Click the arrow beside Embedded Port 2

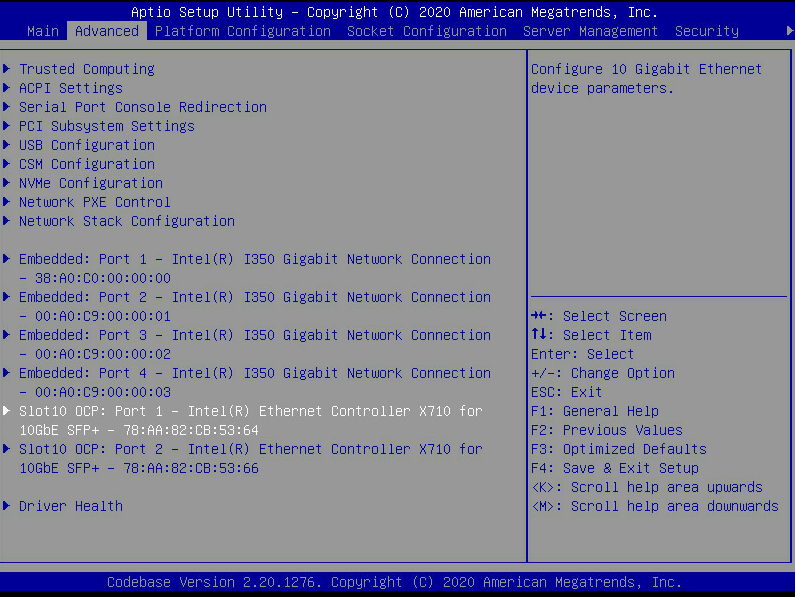(x=7, y=296)
